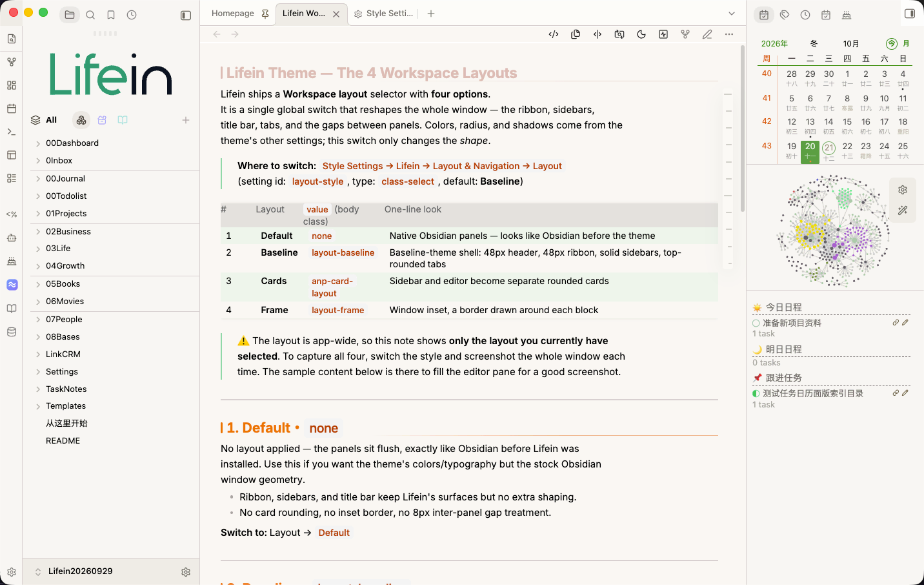Open graph settings gear icon
Viewport: 924px width, 585px height.
pyautogui.click(x=903, y=190)
